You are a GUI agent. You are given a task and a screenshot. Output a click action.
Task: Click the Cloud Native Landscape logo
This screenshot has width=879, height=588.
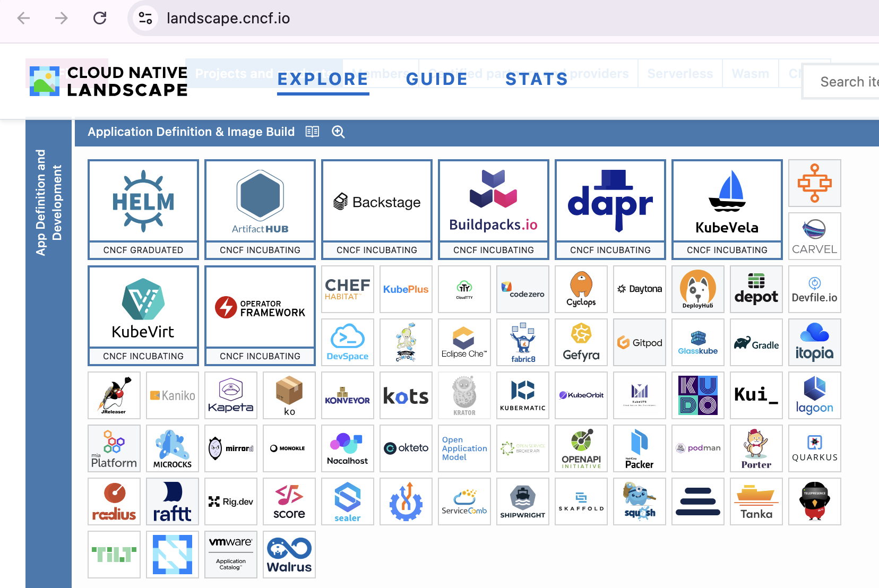coord(109,81)
